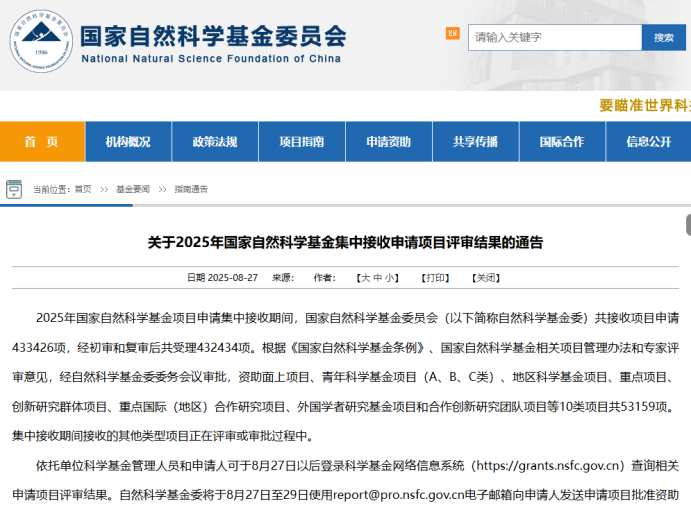Go to the 项目指南 menu item
The image size is (691, 511).
tap(301, 142)
